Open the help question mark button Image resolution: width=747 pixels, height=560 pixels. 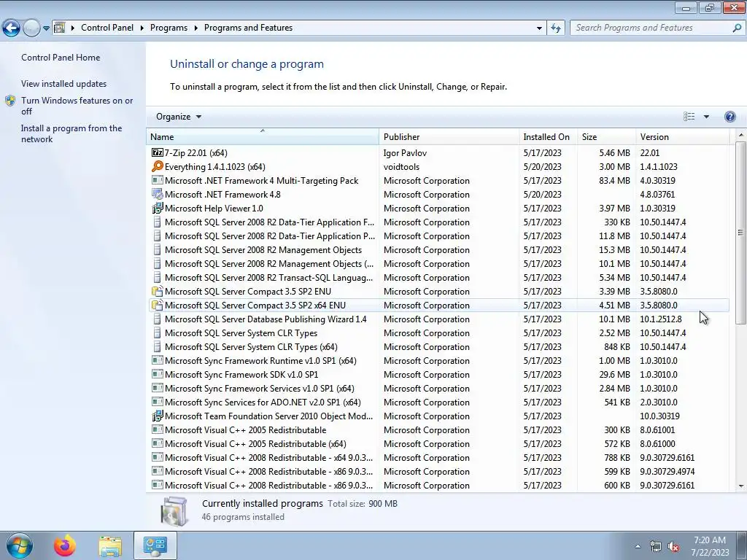point(729,117)
